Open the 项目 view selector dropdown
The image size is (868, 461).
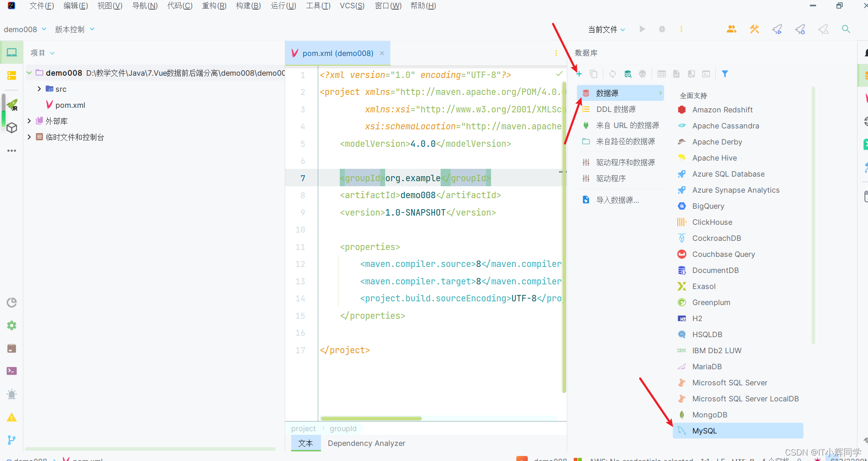pos(43,53)
